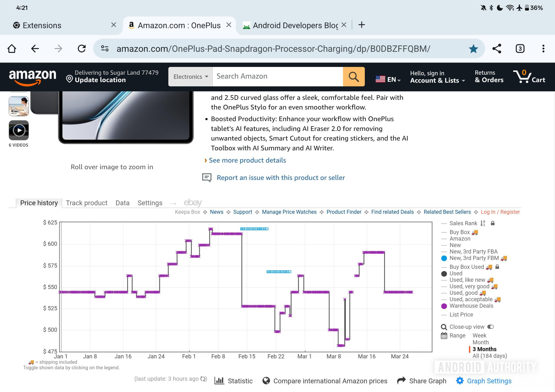Click See more product details link

tap(247, 160)
